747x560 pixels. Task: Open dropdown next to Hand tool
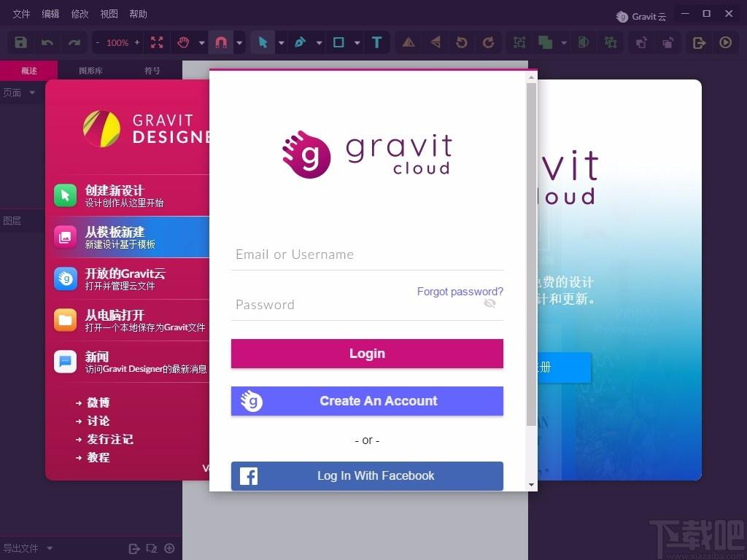pos(201,43)
